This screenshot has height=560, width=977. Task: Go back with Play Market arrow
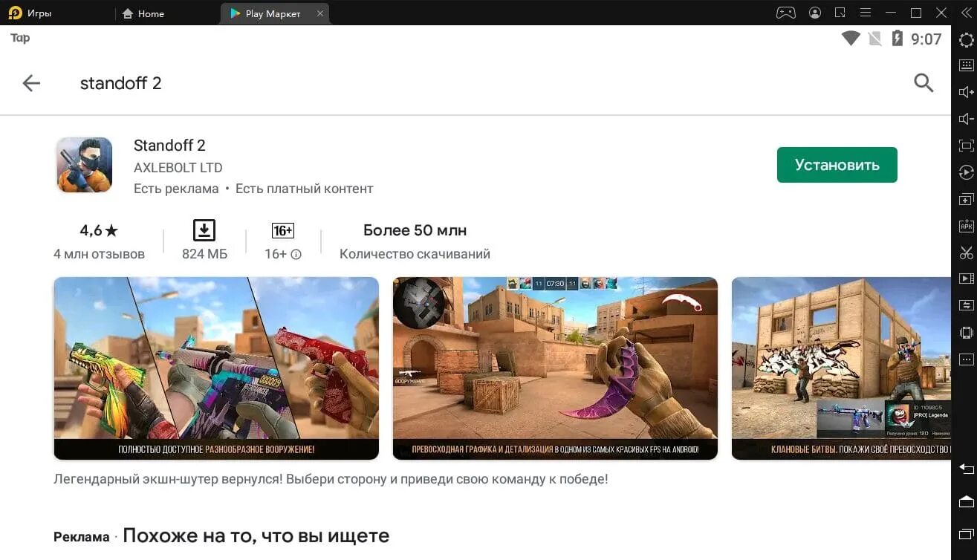tap(31, 83)
